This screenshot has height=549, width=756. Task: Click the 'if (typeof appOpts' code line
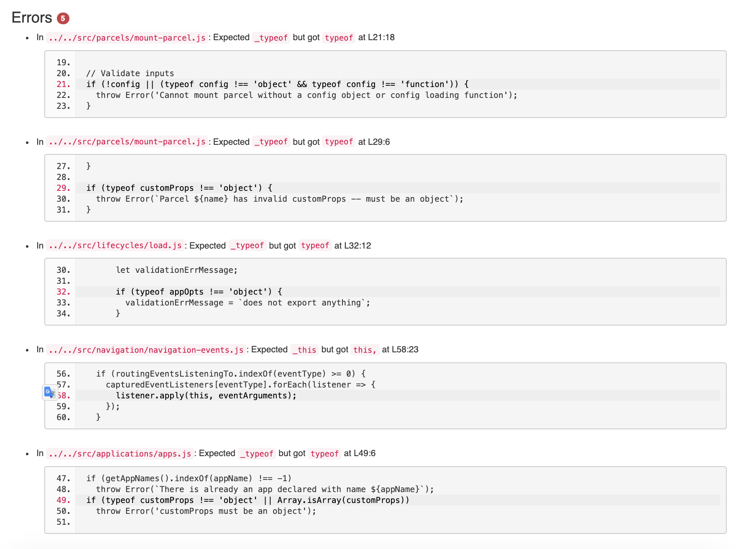pyautogui.click(x=199, y=292)
